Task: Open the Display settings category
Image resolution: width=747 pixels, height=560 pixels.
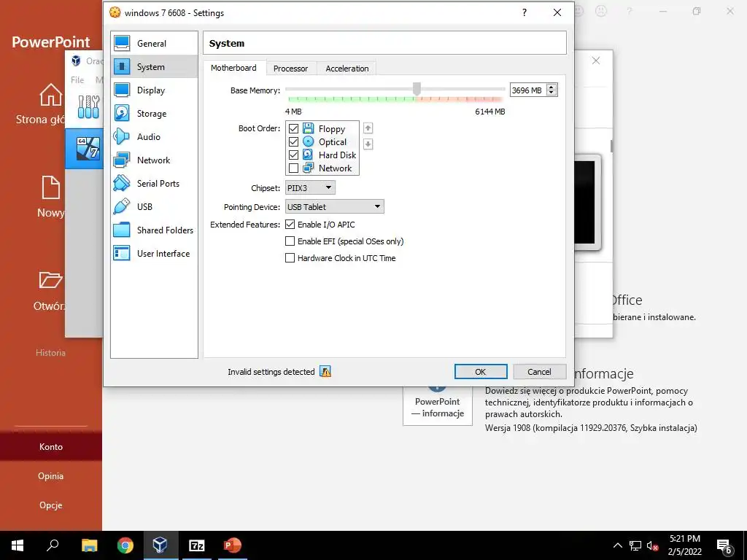Action: [x=154, y=90]
